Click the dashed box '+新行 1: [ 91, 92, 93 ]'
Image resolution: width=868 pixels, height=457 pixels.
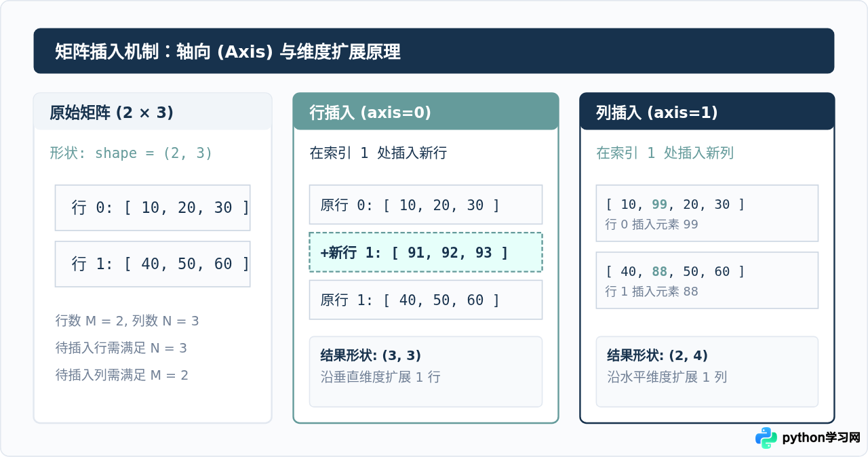426,252
